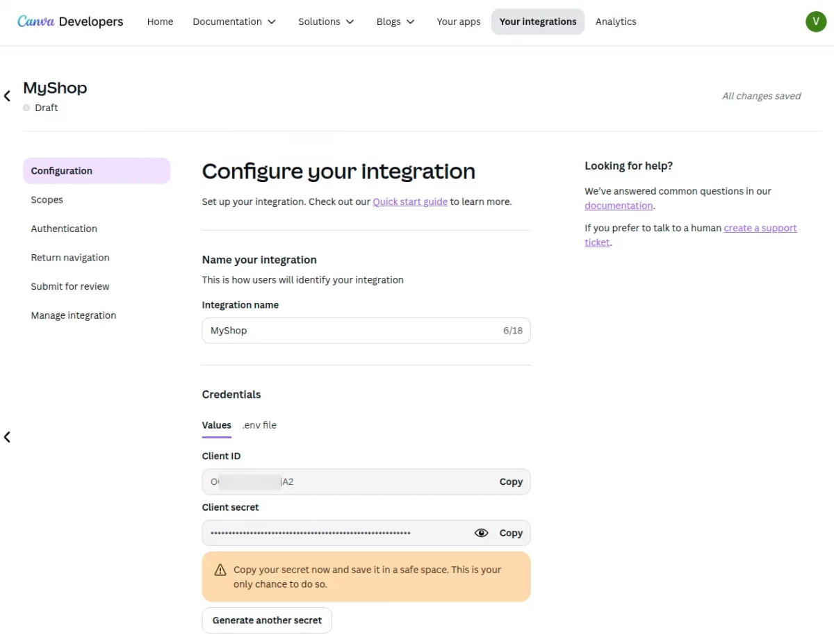Click the Credentials heading
Screen dimensions: 834x644
pos(231,395)
